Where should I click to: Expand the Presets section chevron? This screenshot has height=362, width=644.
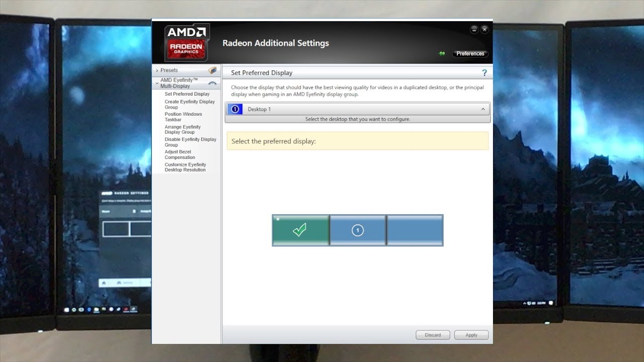tap(157, 70)
